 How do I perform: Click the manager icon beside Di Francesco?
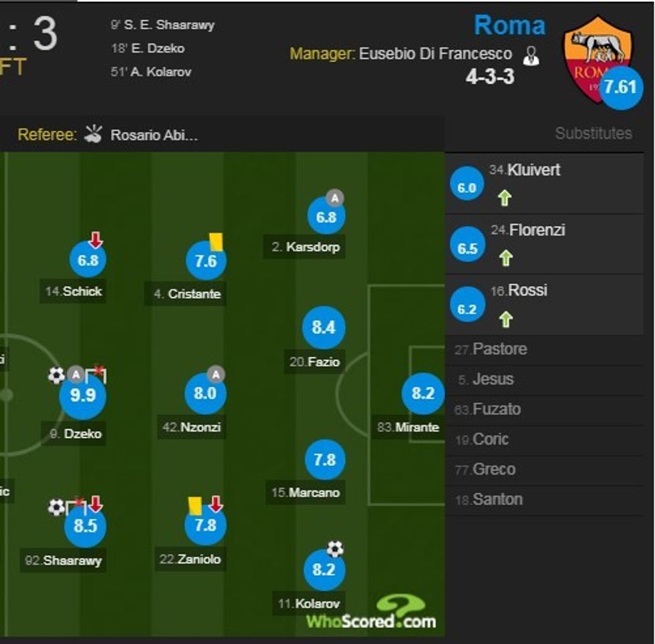coord(532,56)
